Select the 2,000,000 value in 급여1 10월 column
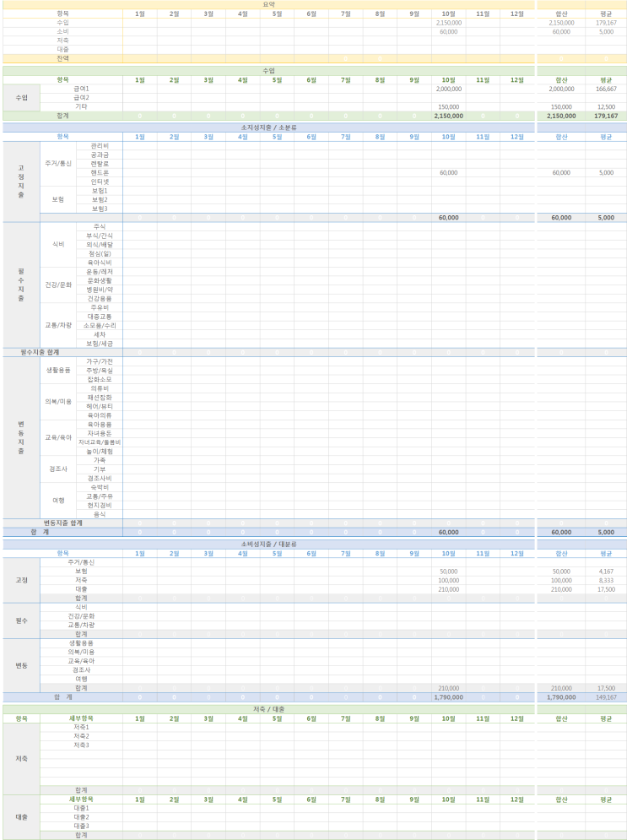 pos(449,89)
